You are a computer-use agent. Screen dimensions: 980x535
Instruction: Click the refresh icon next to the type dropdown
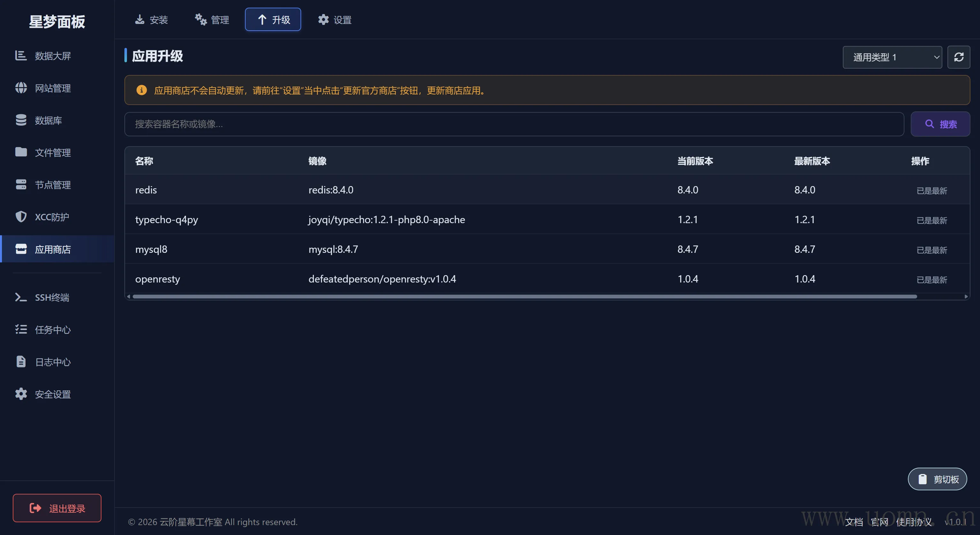pyautogui.click(x=958, y=57)
